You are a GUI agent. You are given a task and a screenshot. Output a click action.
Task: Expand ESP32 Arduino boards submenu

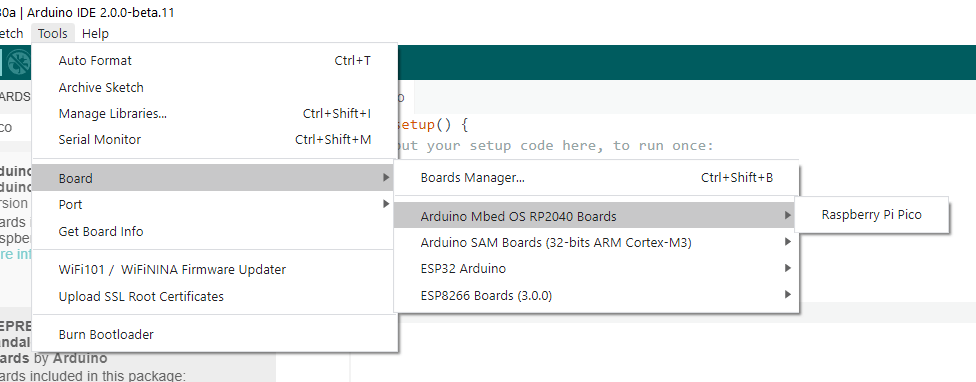(596, 269)
